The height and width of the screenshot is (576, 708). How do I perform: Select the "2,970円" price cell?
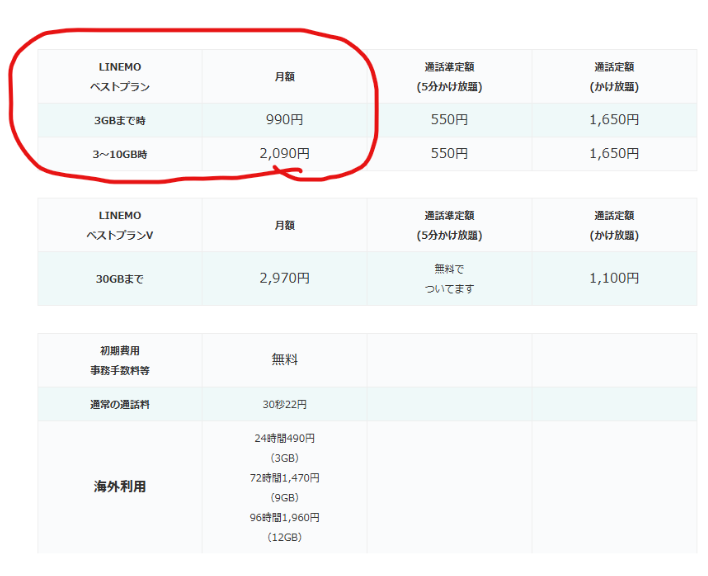(x=284, y=278)
